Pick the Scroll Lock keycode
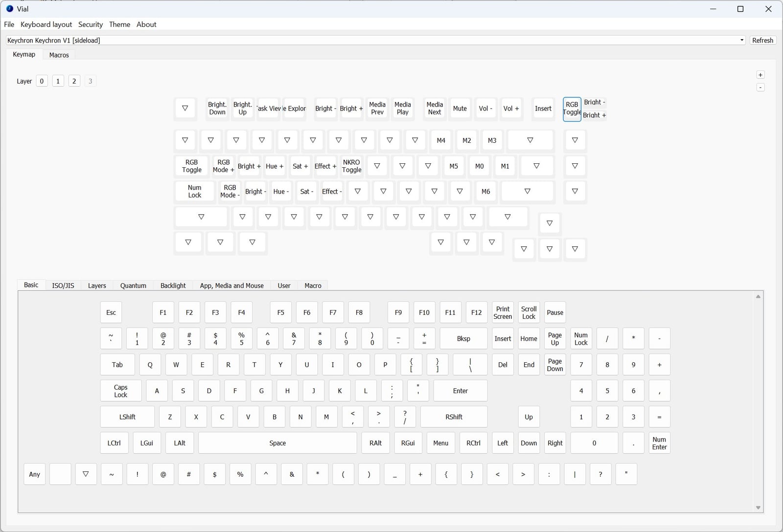 click(529, 312)
